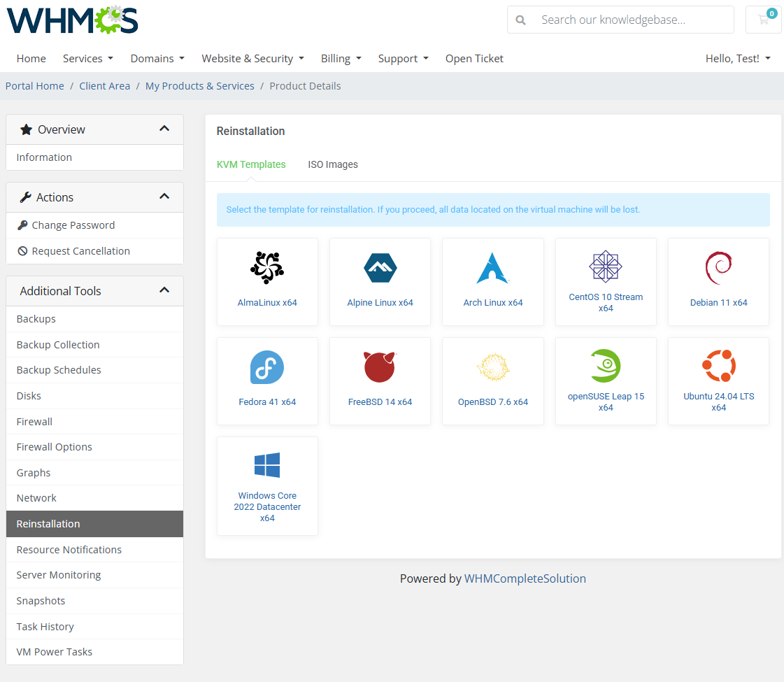
Task: Click the Change Password link
Action: [73, 225]
